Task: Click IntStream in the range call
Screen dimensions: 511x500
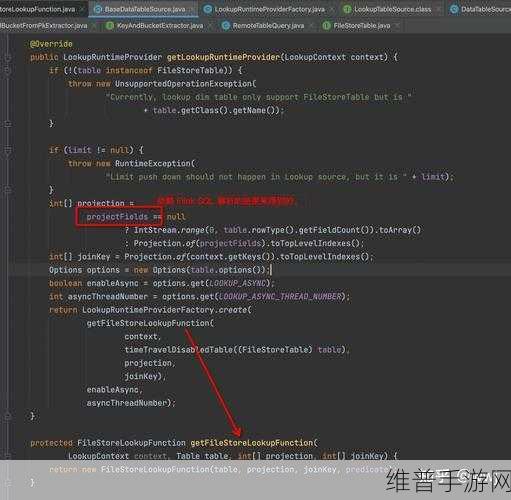Action: (x=155, y=230)
